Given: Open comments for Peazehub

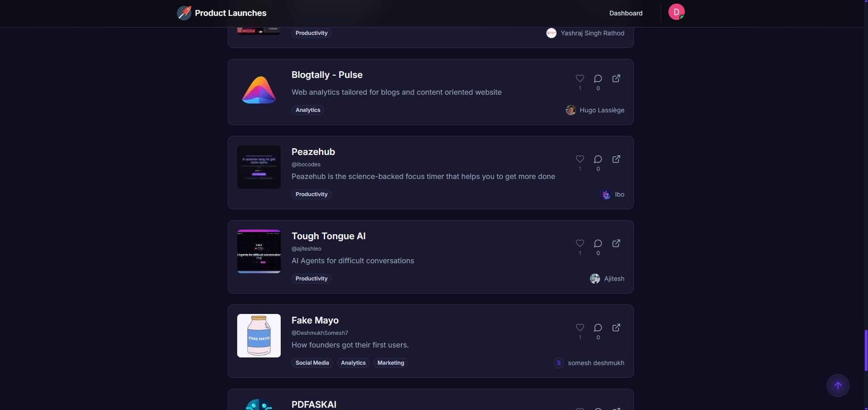Looking at the screenshot, I should pos(598,159).
